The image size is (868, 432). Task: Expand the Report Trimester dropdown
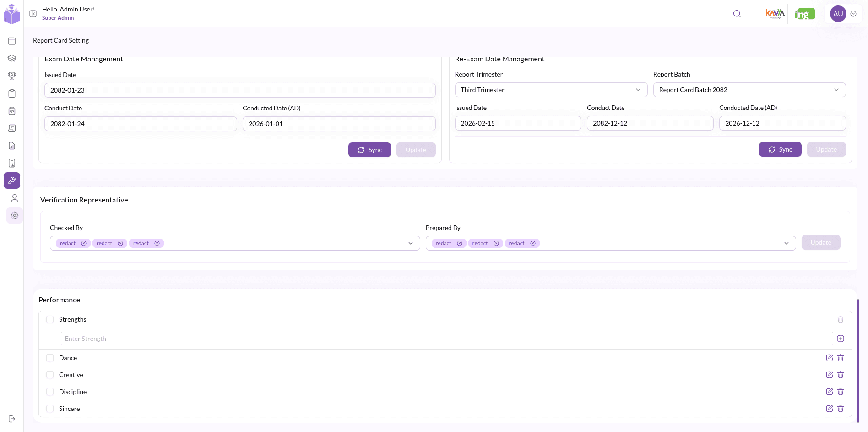[551, 90]
